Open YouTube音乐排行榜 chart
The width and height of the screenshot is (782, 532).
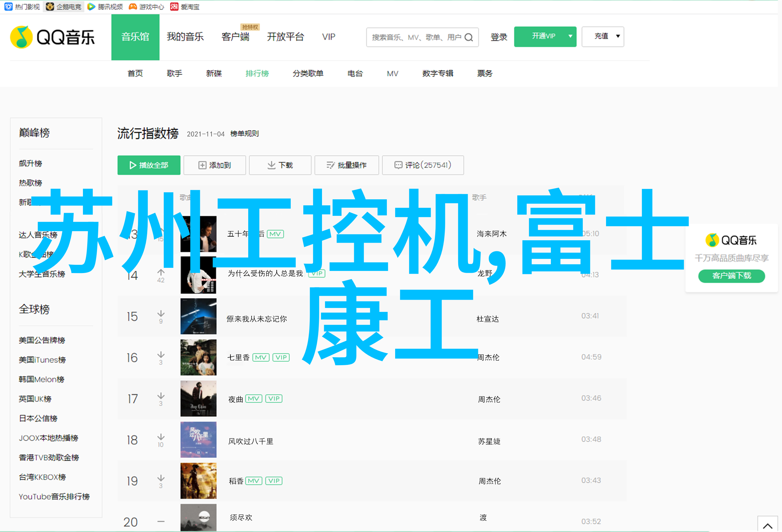point(54,496)
